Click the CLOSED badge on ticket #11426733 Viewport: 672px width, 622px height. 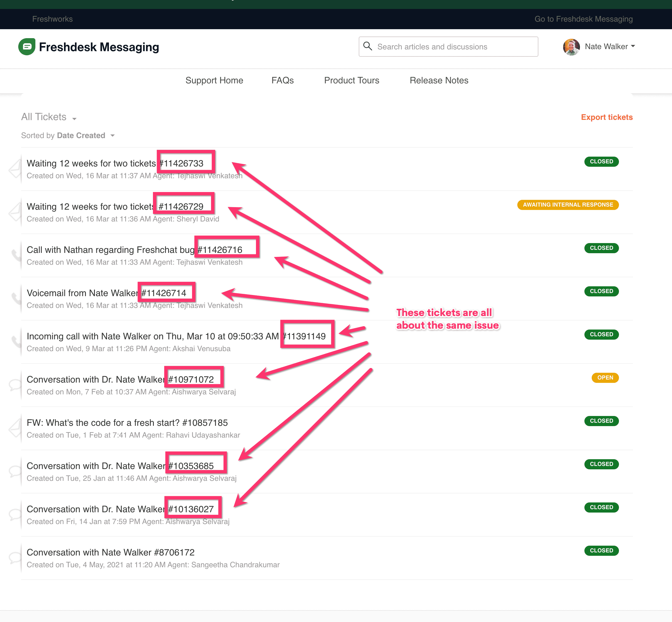[601, 162]
